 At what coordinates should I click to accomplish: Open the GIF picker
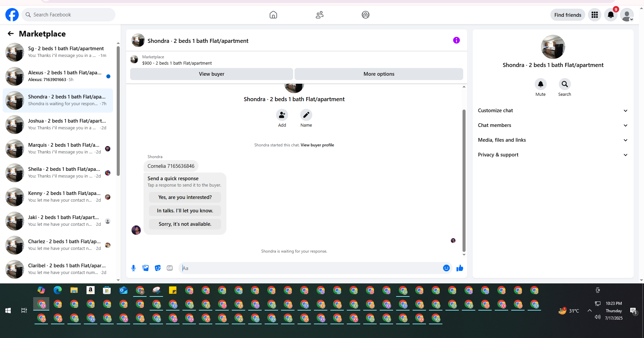(x=170, y=268)
